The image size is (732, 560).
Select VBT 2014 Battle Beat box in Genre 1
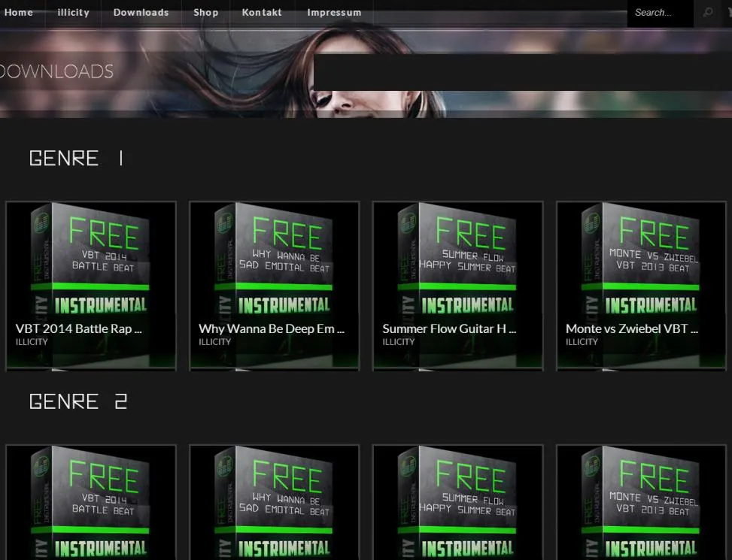(x=91, y=286)
